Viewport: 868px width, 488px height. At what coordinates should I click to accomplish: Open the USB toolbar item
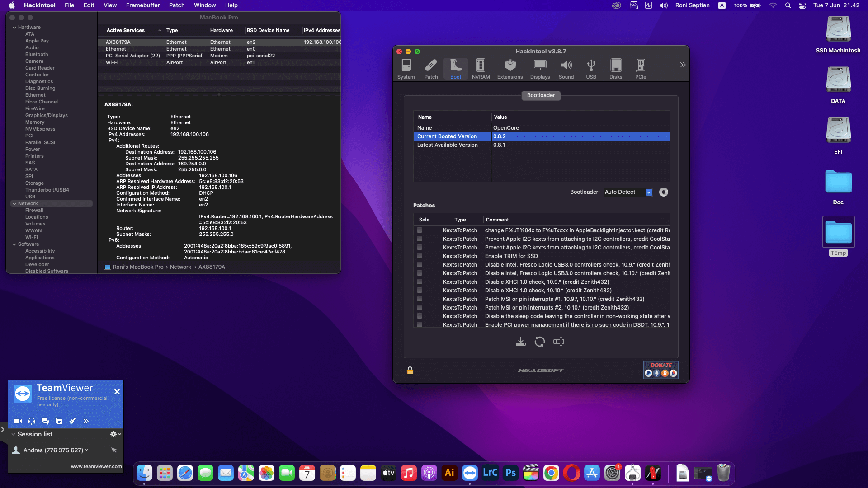(591, 69)
